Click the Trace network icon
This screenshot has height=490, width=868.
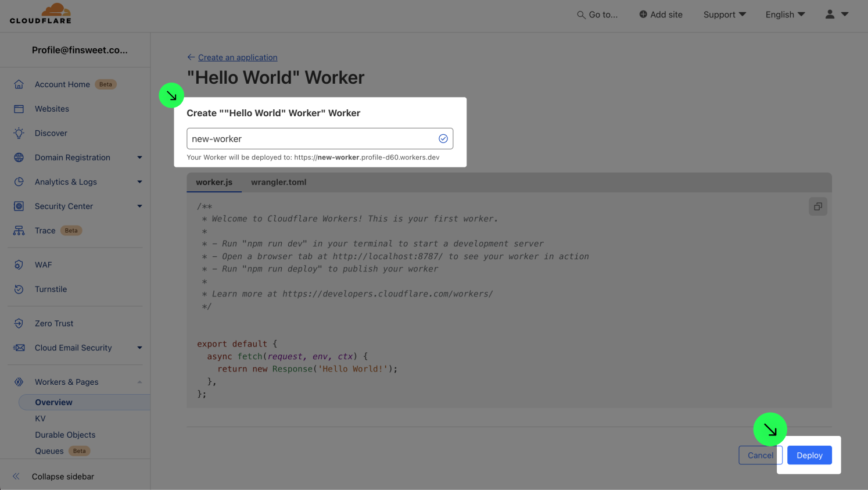[x=19, y=231]
